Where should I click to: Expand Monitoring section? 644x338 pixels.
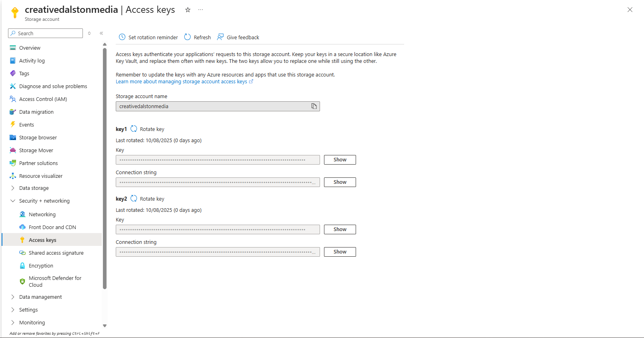(x=13, y=322)
